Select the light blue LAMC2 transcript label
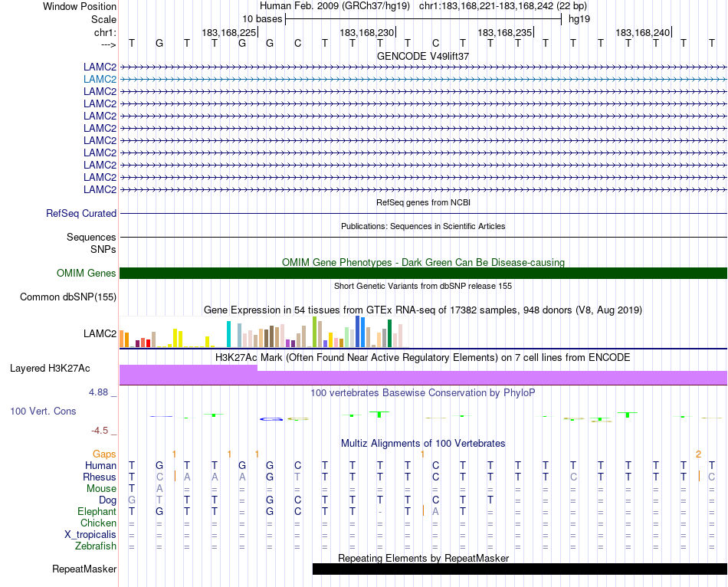The width and height of the screenshot is (728, 587). coord(100,80)
